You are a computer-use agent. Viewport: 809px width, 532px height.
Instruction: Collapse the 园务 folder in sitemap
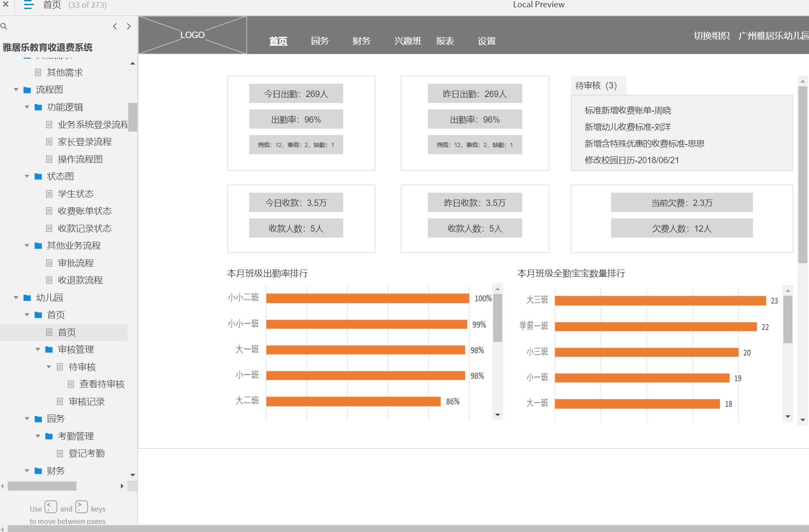[27, 419]
